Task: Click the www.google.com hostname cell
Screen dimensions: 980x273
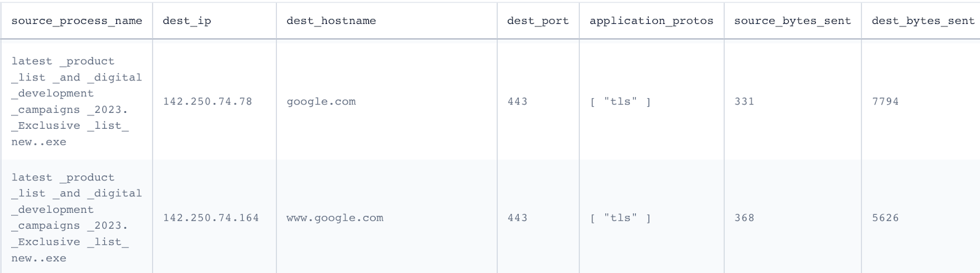Action: (x=335, y=218)
